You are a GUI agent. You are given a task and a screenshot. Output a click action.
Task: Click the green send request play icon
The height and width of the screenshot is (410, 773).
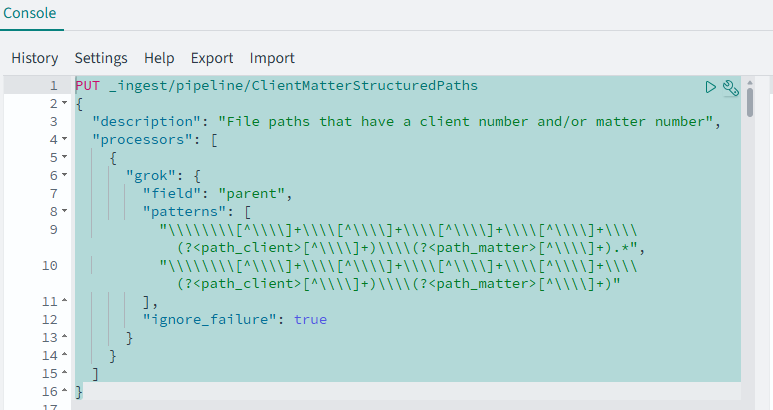point(711,87)
